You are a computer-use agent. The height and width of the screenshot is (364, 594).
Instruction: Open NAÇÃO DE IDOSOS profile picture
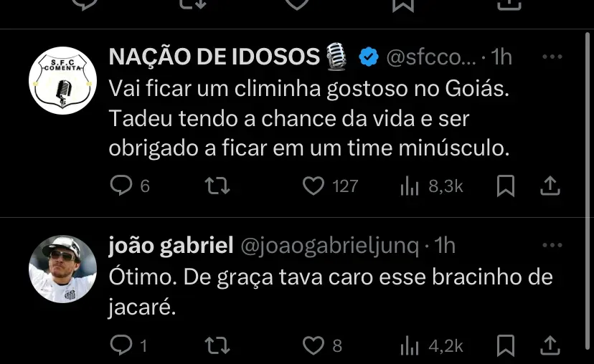point(62,81)
